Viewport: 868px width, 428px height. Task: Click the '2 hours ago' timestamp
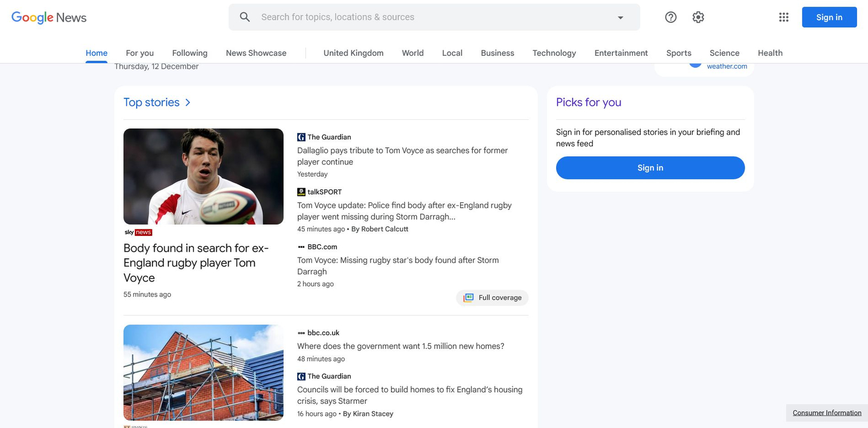pos(315,284)
